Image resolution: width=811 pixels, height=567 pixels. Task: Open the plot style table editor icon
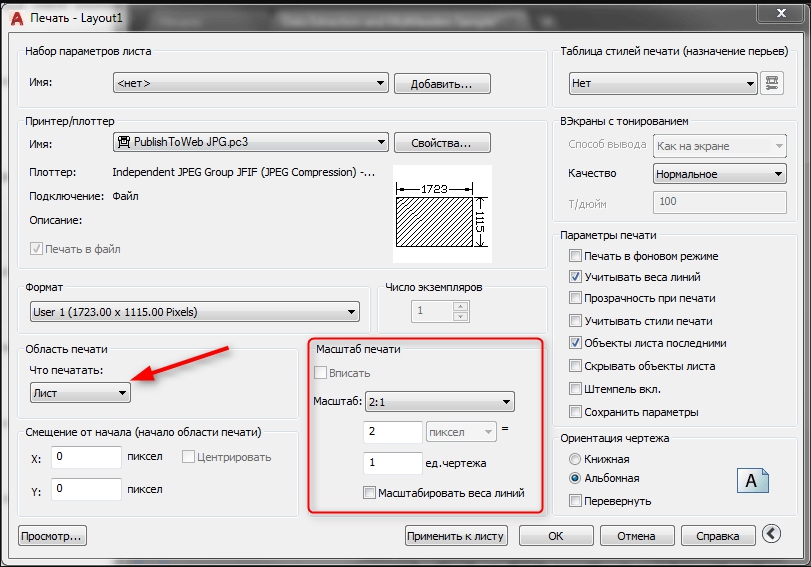(771, 84)
